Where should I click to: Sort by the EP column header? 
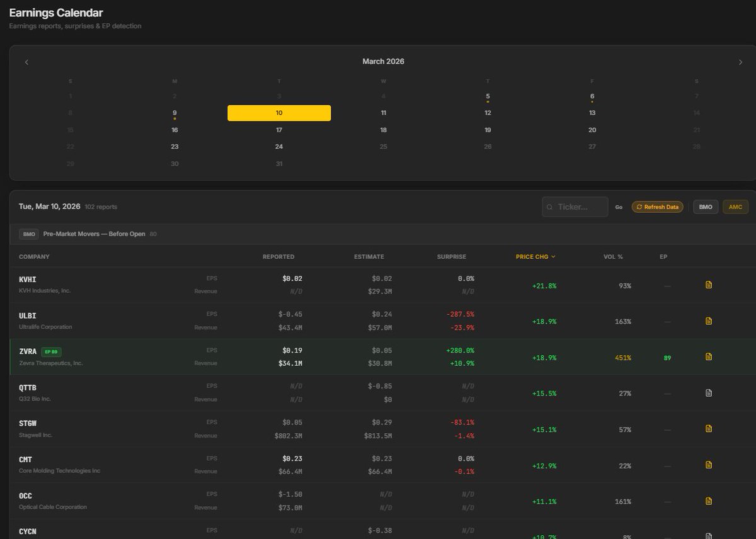point(663,257)
